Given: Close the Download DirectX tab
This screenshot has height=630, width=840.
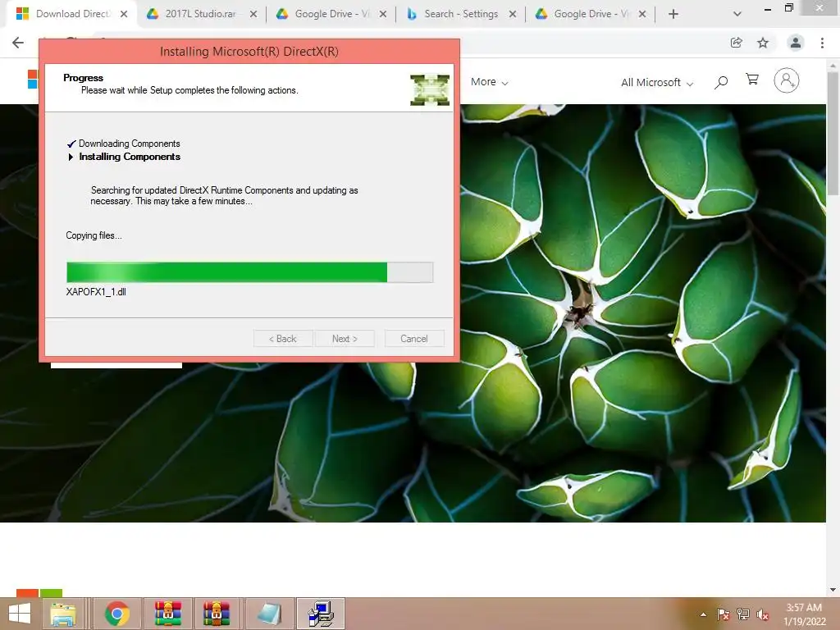Looking at the screenshot, I should (x=124, y=14).
